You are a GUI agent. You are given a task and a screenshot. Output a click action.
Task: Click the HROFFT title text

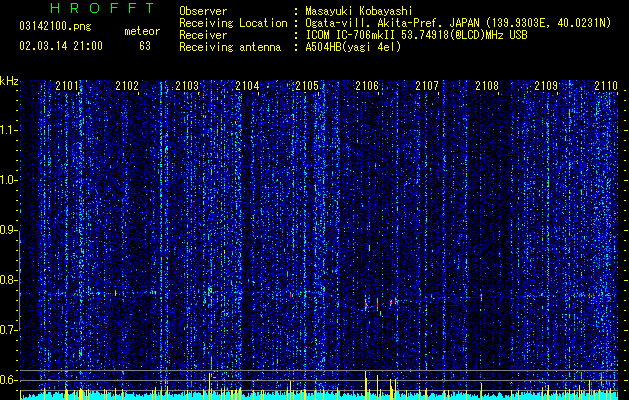point(103,8)
